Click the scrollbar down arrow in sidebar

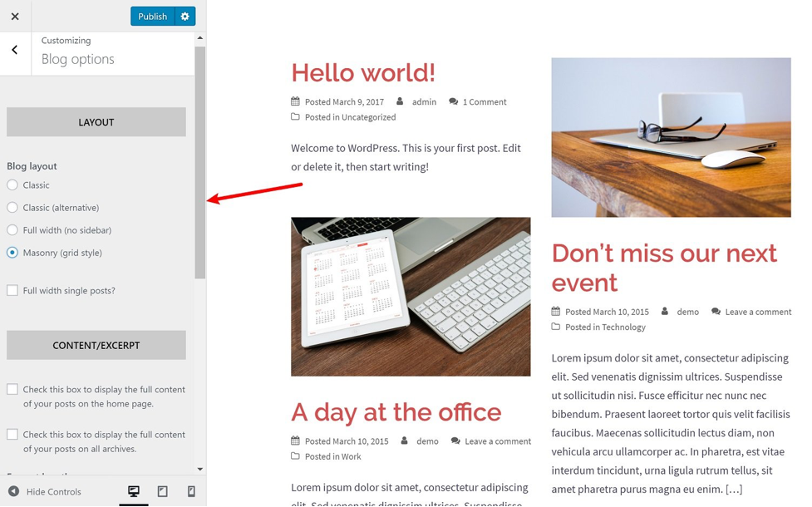coord(200,470)
